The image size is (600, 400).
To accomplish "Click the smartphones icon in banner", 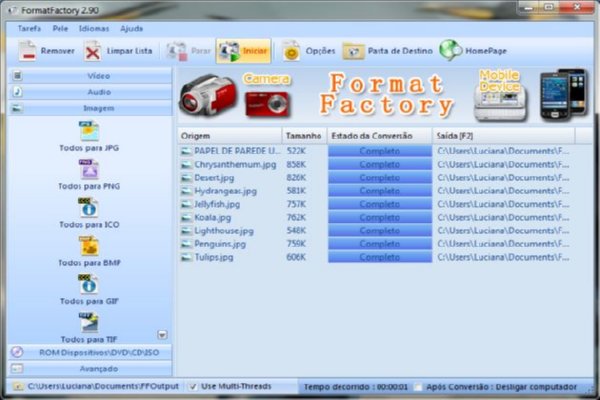I will pyautogui.click(x=563, y=95).
